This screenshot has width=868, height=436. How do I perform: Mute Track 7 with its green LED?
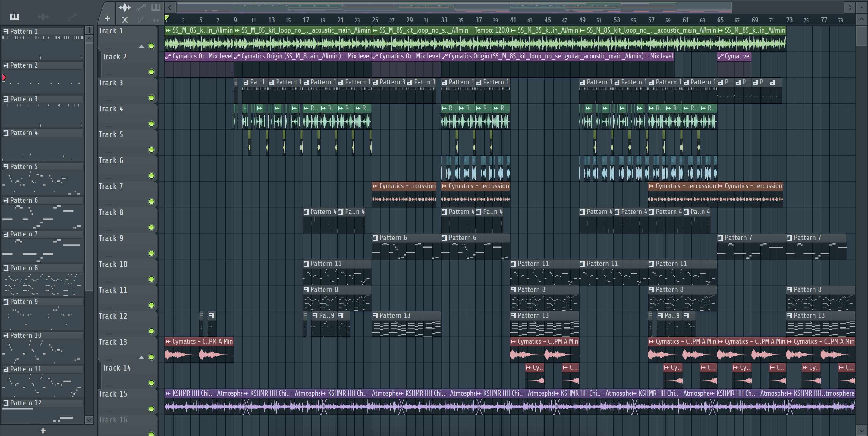click(152, 202)
